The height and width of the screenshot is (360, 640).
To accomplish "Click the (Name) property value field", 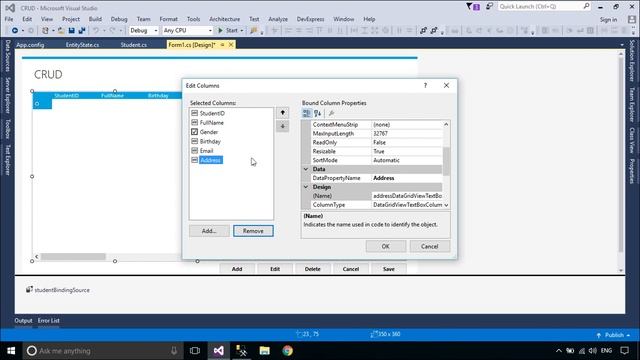I will coord(407,196).
